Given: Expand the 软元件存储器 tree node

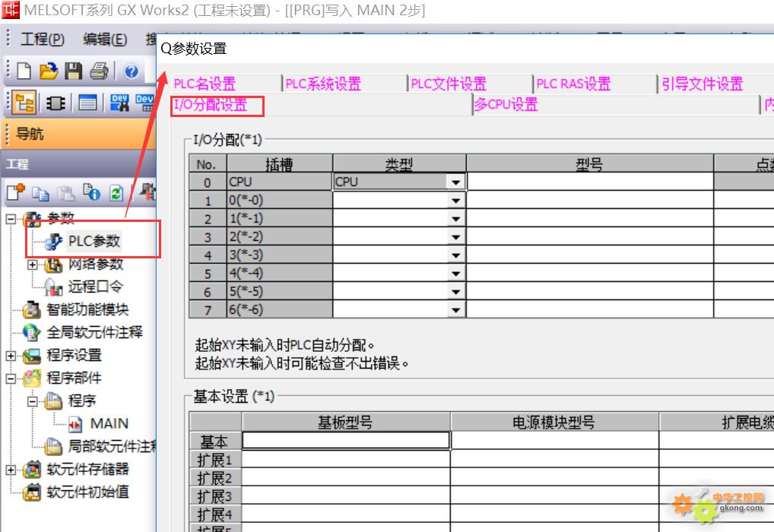Looking at the screenshot, I should click(11, 470).
